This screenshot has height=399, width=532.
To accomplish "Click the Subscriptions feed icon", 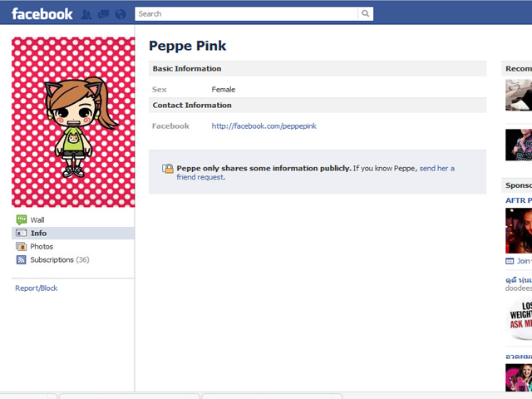I will (x=21, y=260).
